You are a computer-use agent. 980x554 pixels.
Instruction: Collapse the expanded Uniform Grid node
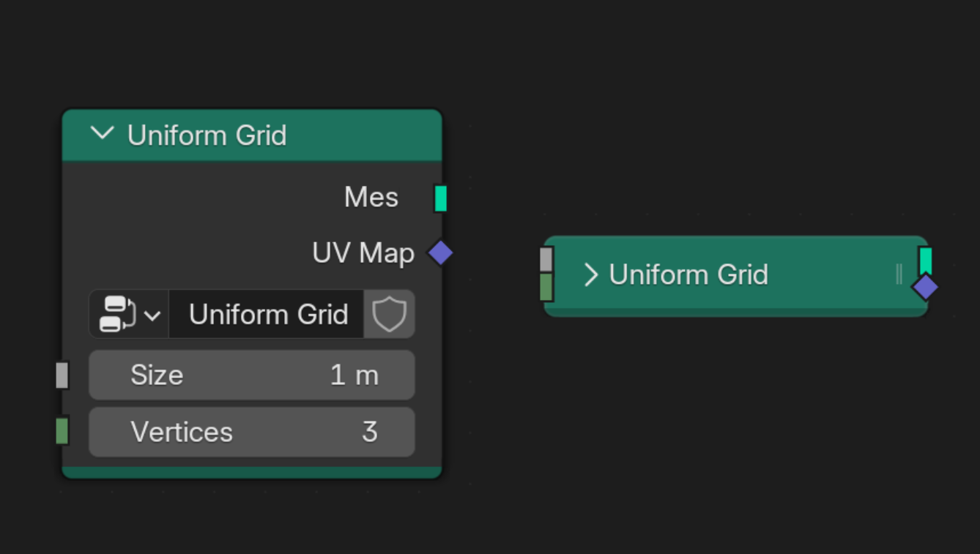tap(102, 134)
